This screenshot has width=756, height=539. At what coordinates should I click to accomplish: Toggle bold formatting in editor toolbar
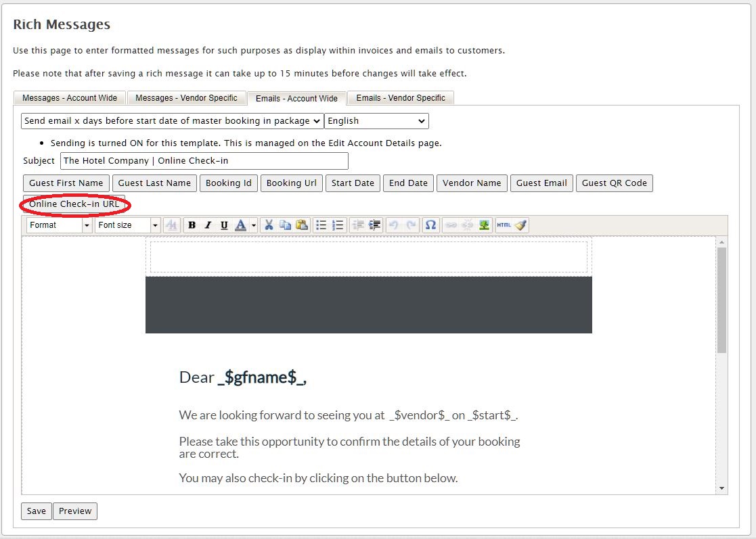tap(192, 225)
